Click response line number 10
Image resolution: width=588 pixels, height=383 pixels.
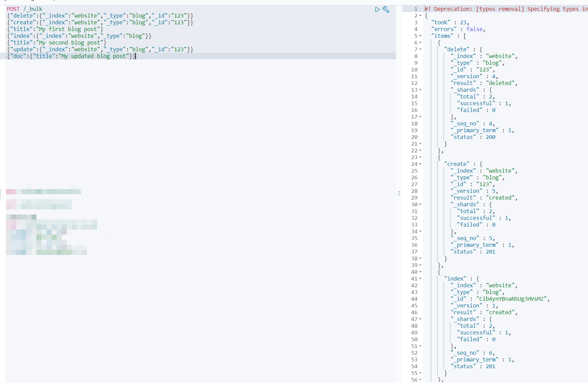point(414,69)
